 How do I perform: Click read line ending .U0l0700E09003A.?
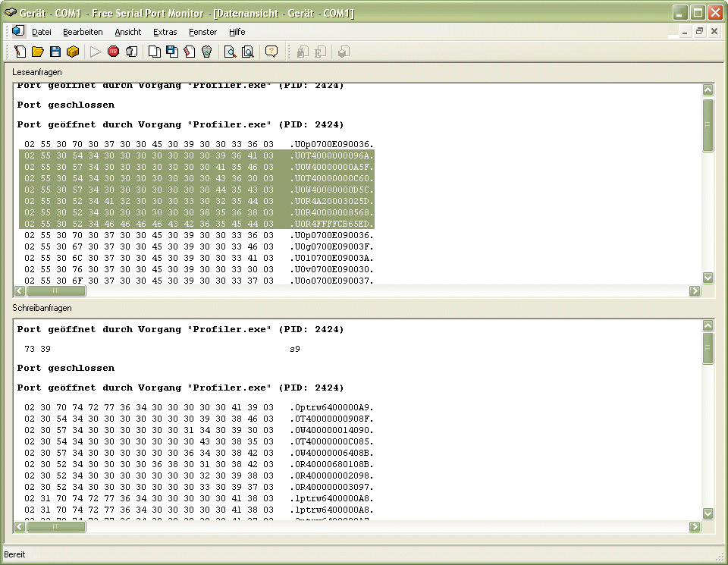pos(199,258)
